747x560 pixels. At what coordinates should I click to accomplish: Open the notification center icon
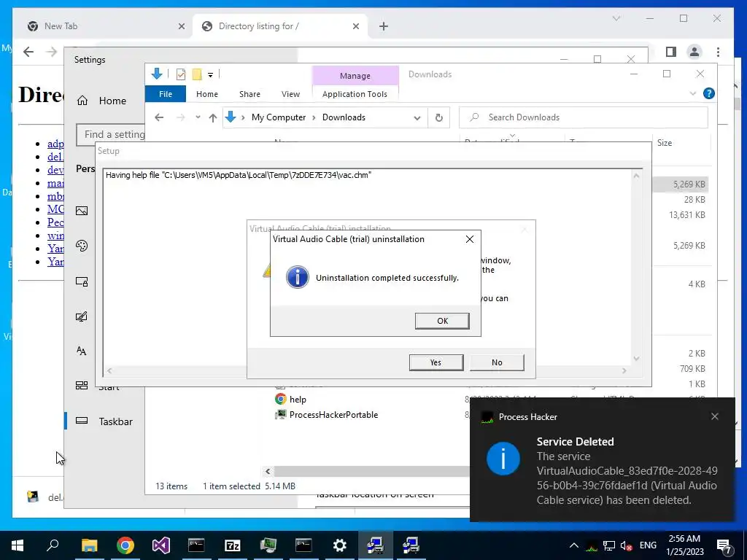pyautogui.click(x=724, y=545)
